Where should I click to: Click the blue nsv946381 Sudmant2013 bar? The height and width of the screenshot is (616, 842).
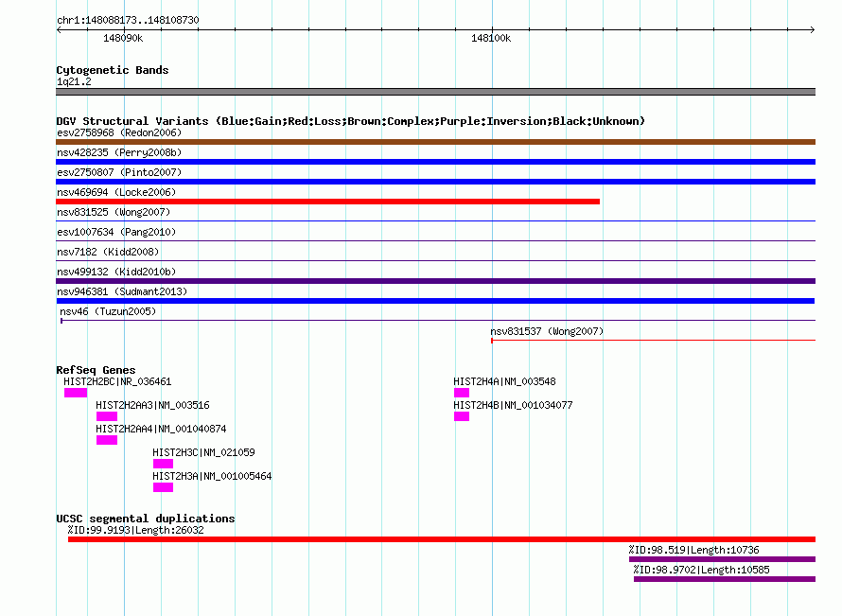[435, 301]
